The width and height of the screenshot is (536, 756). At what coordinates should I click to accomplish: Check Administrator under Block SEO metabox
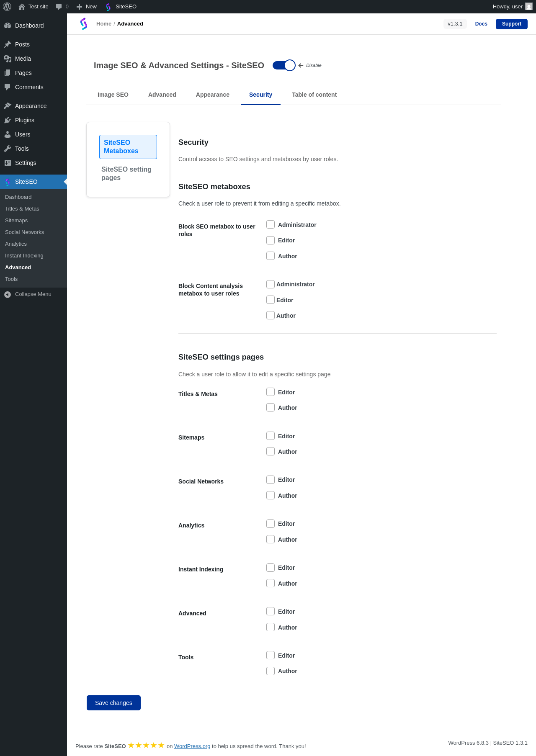pos(271,225)
